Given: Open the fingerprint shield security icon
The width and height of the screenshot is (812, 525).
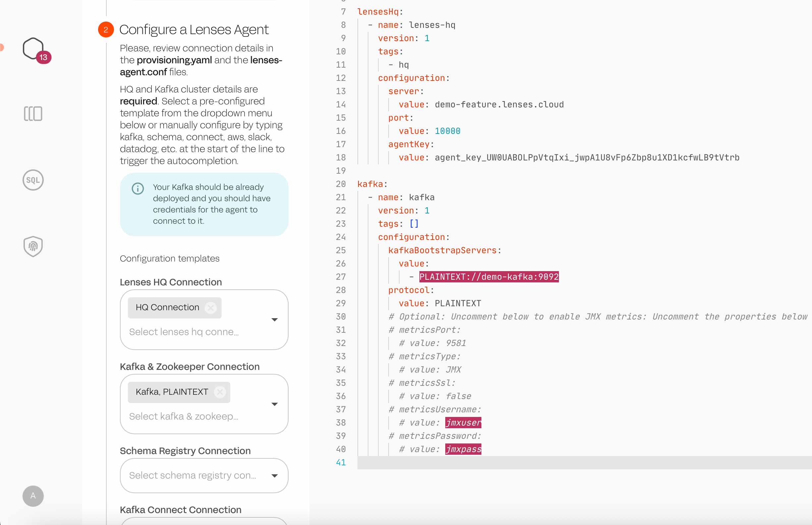Looking at the screenshot, I should coord(33,246).
